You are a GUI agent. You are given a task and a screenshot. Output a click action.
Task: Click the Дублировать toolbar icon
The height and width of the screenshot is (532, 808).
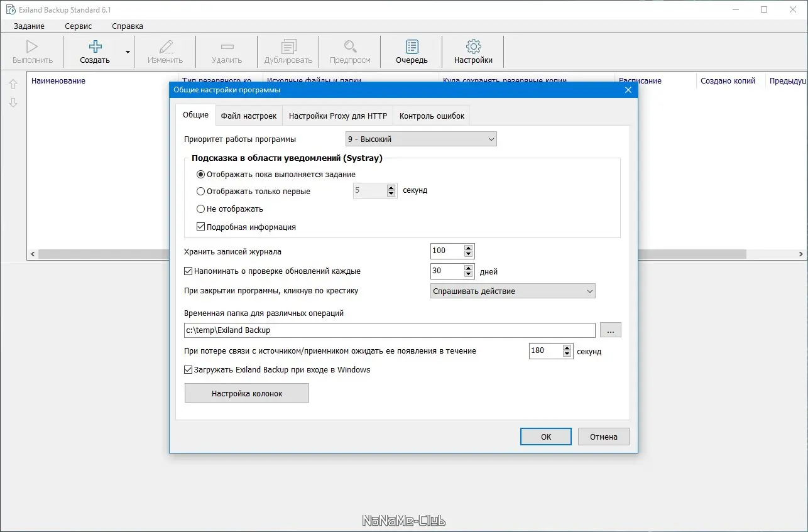tap(288, 46)
